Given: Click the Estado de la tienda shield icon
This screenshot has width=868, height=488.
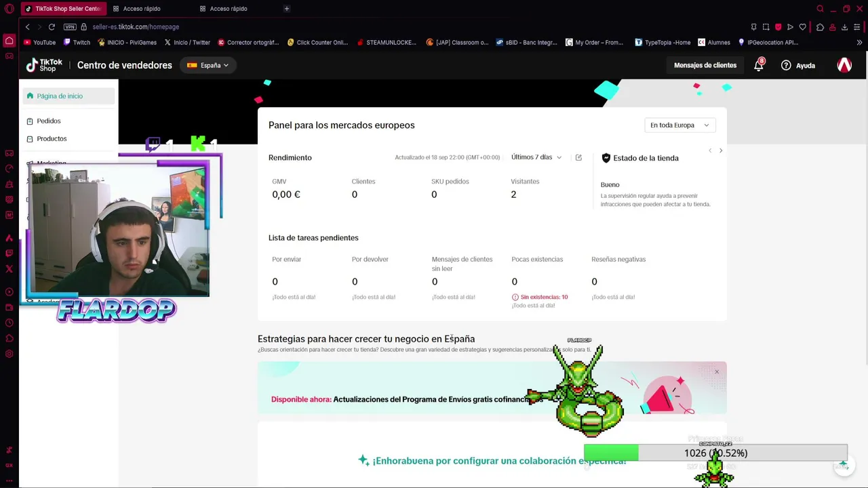Looking at the screenshot, I should (x=606, y=158).
